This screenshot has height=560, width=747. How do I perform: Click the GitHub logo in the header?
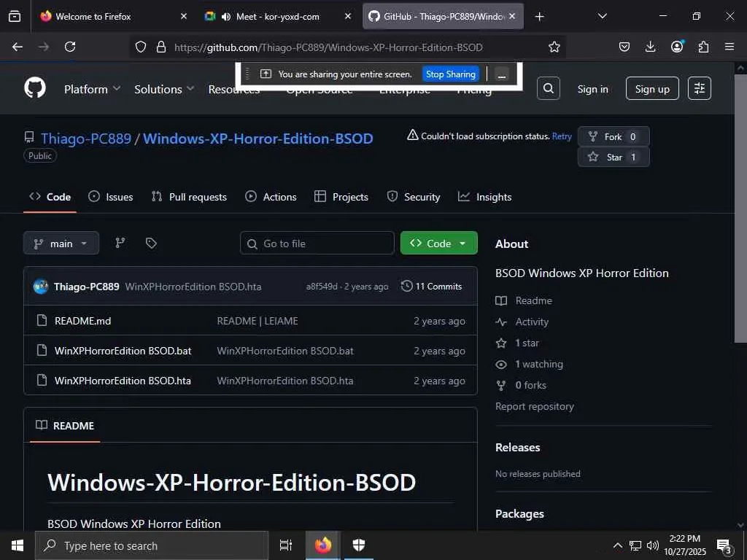coord(35,88)
